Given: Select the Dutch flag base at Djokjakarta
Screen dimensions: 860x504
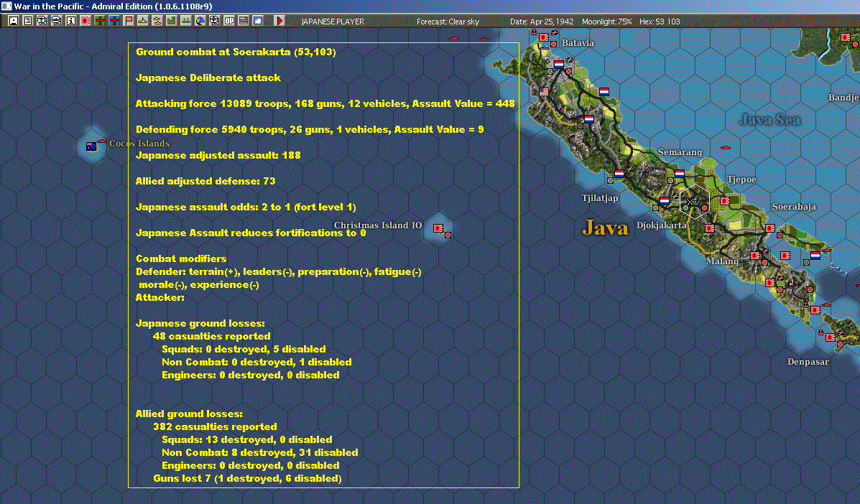Looking at the screenshot, I should coord(664,200).
